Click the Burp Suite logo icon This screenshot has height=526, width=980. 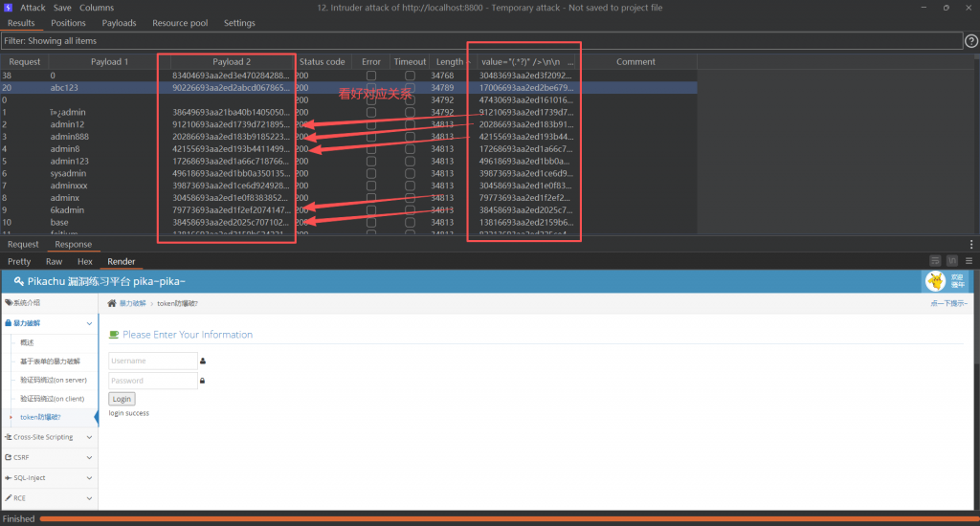pos(8,8)
